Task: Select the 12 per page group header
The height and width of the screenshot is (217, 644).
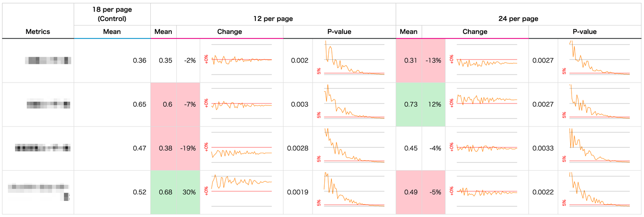Action: click(x=273, y=19)
